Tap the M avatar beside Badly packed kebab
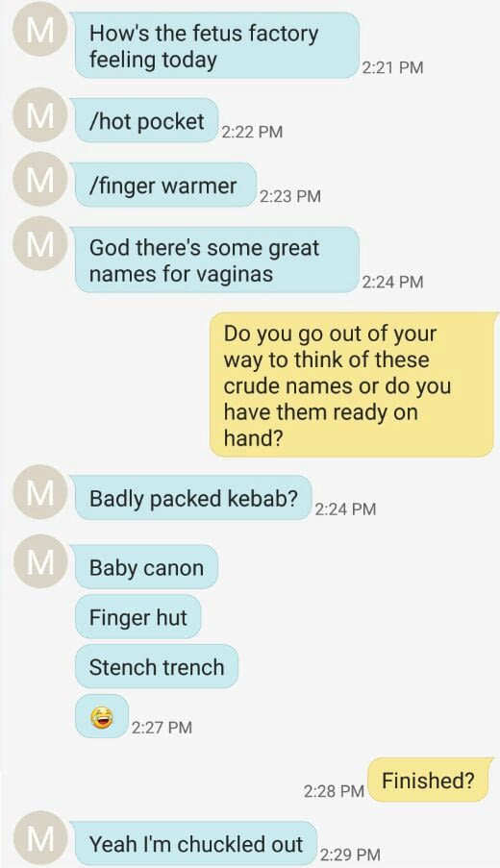This screenshot has width=500, height=868. pos(39,492)
